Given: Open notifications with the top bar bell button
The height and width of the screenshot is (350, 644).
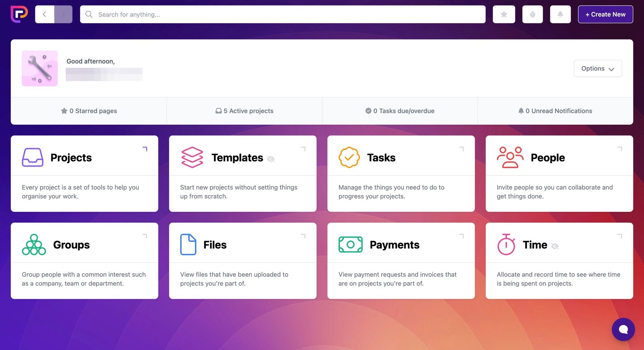Looking at the screenshot, I should click(560, 14).
